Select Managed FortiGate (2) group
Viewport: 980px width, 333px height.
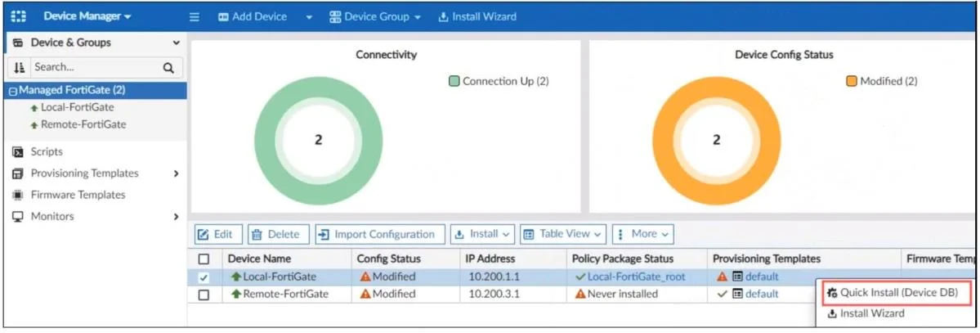pyautogui.click(x=72, y=90)
